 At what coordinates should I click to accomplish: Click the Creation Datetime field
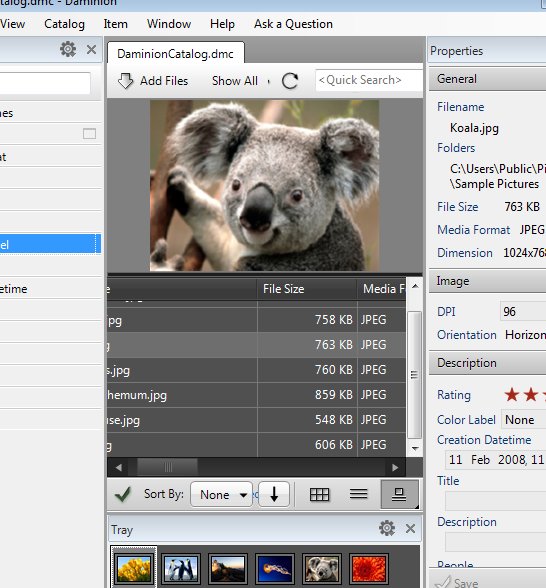coord(495,459)
